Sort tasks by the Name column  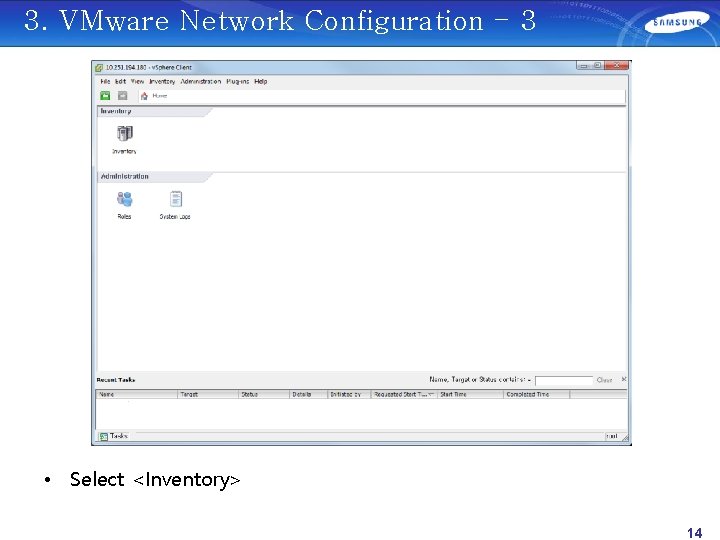(137, 394)
